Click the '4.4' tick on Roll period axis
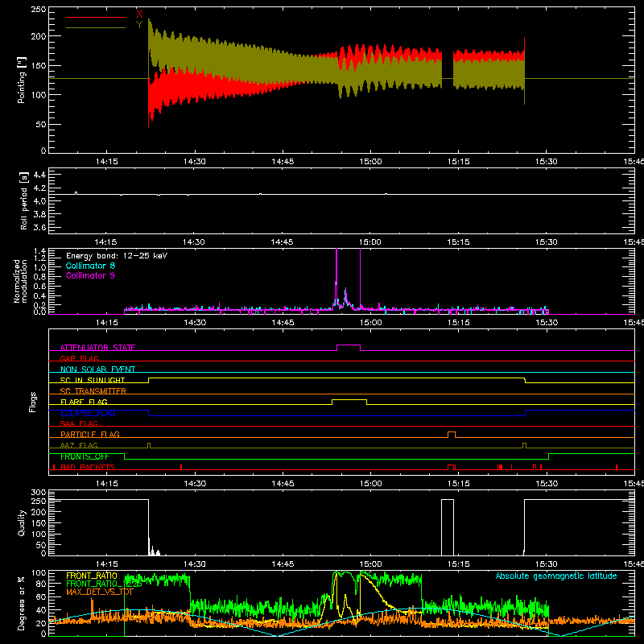This screenshot has width=644, height=644. (x=39, y=175)
